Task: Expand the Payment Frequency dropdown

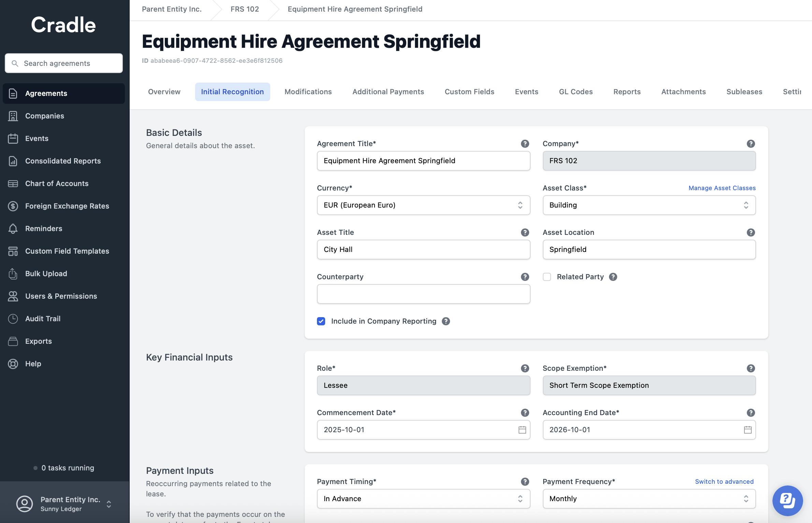Action: tap(649, 499)
